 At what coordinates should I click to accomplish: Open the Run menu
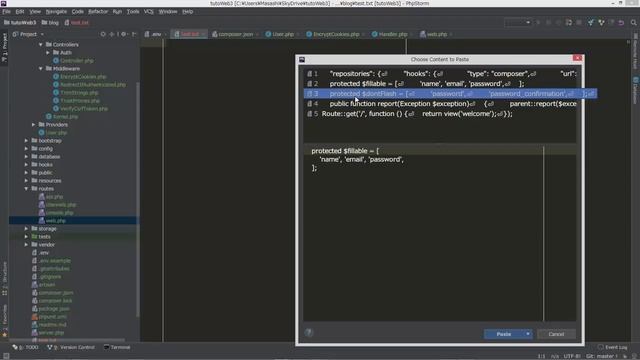click(117, 11)
